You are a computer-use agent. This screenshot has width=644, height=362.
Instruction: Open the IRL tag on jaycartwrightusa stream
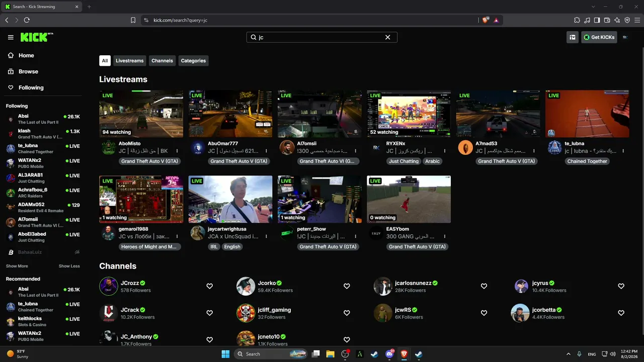tap(214, 247)
